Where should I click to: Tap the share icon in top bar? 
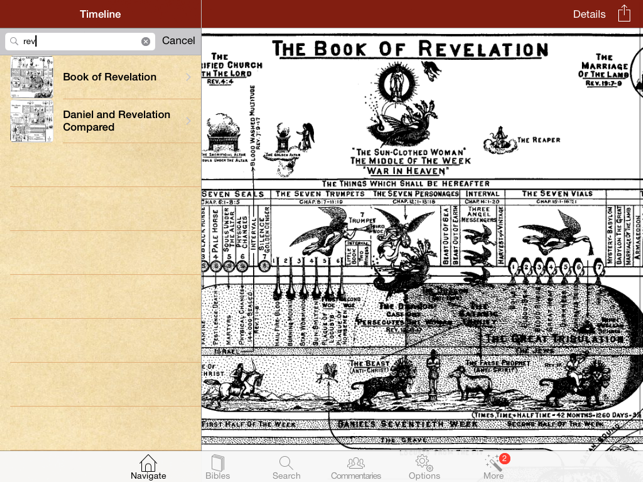[x=624, y=14]
